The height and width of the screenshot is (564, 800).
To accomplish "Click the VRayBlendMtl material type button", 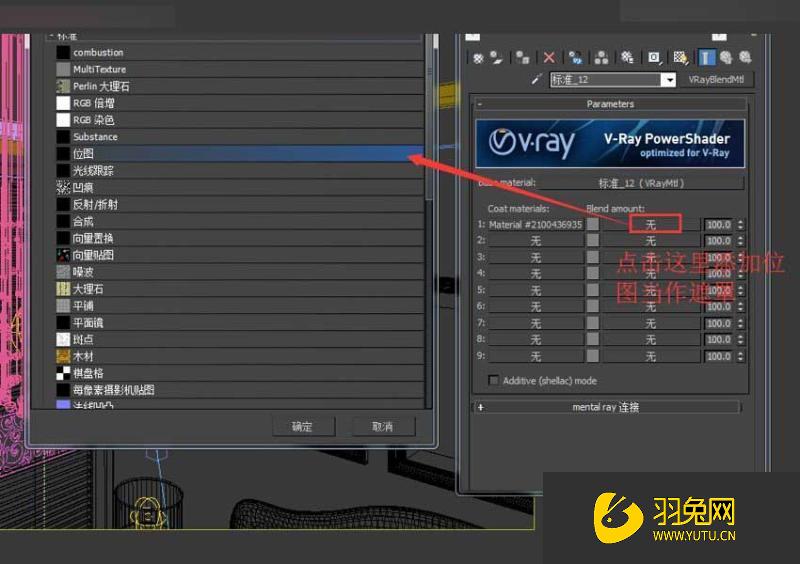I will (716, 80).
